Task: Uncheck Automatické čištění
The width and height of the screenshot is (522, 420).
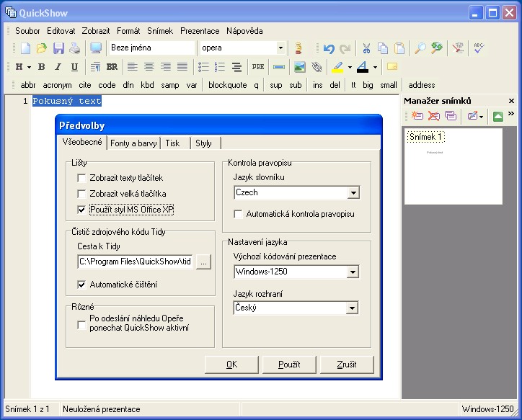Action: (81, 285)
